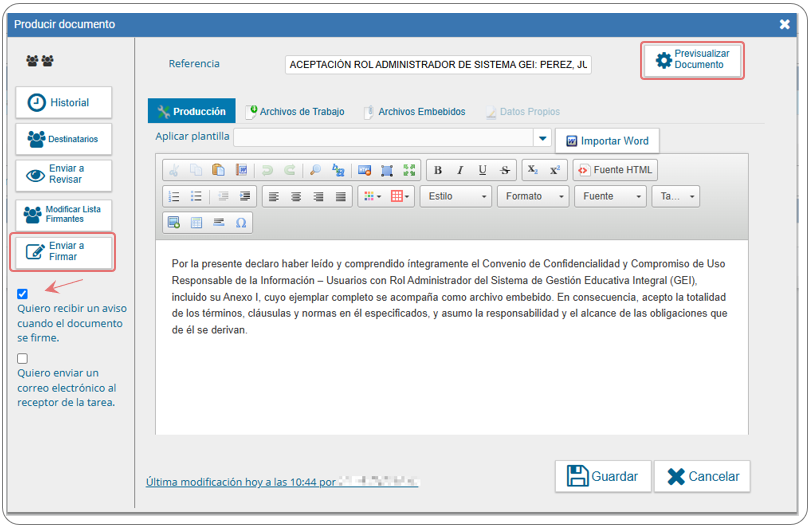Toggle strikethrough formatting
811x529 pixels.
(x=505, y=170)
